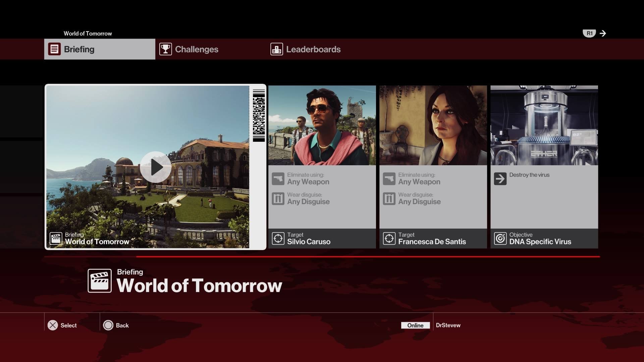
Task: Click Silvio Caruso's pistol weapon icon
Action: click(x=278, y=179)
